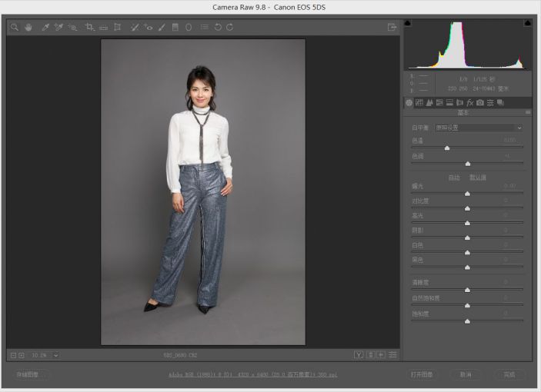Select the Red Eye Removal tool
Screen dimensions: 541x392
click(148, 27)
